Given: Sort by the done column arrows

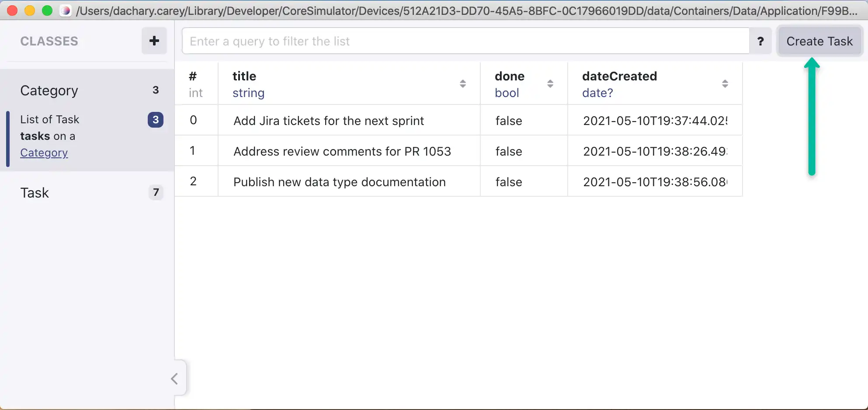Looking at the screenshot, I should tap(550, 83).
